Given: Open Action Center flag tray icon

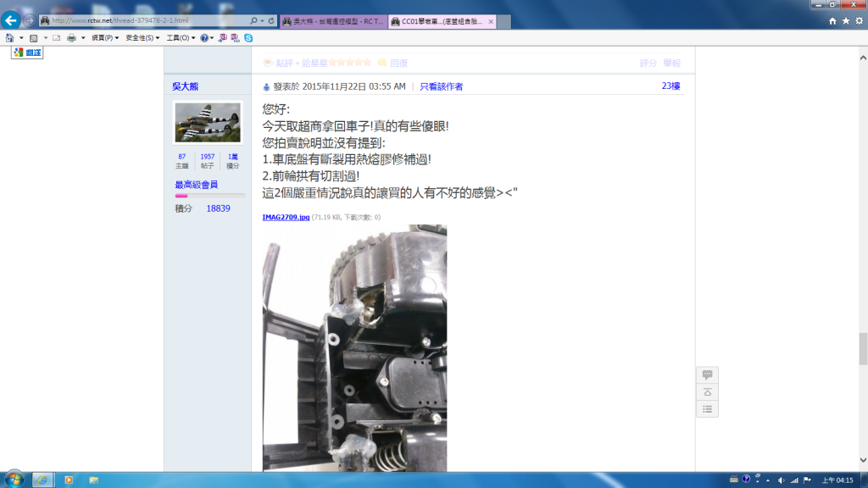Looking at the screenshot, I should point(807,480).
